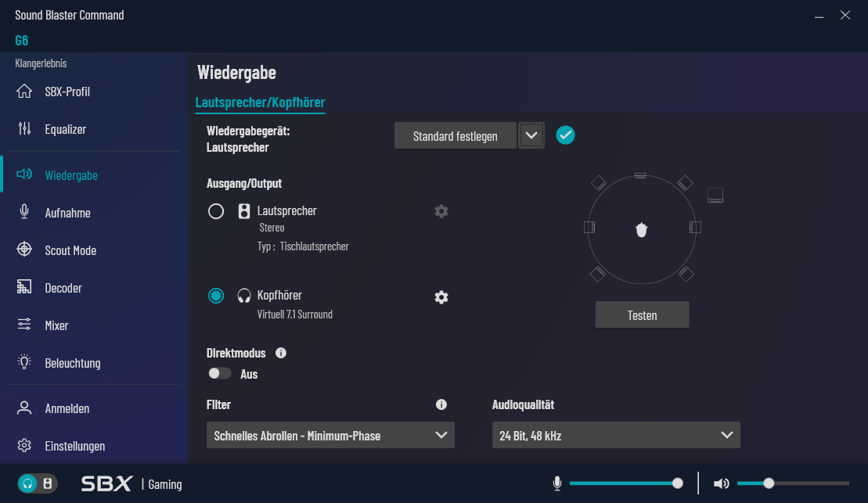Open the Mixer sliders icon
868x503 pixels.
pos(24,325)
